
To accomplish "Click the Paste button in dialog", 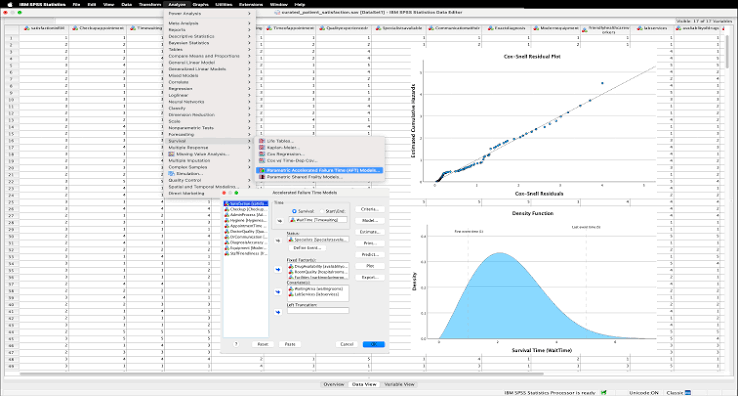I will coord(290,344).
